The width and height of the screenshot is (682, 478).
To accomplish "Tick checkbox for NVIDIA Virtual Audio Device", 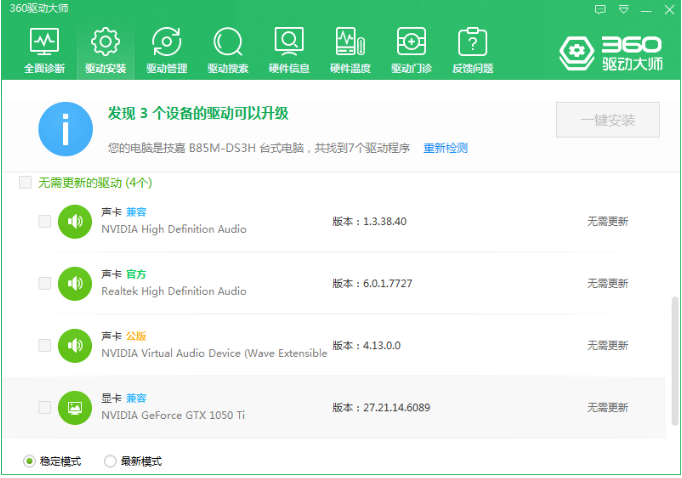I will [x=44, y=345].
